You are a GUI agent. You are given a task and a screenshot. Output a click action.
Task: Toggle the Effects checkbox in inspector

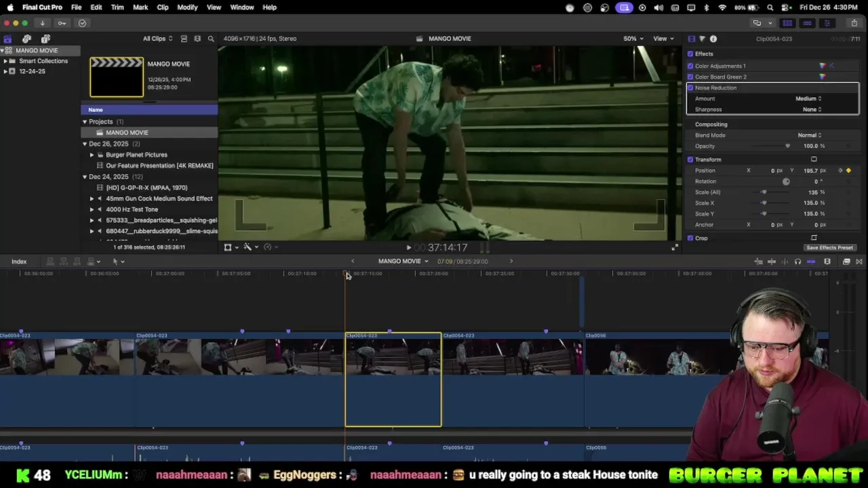pyautogui.click(x=690, y=54)
